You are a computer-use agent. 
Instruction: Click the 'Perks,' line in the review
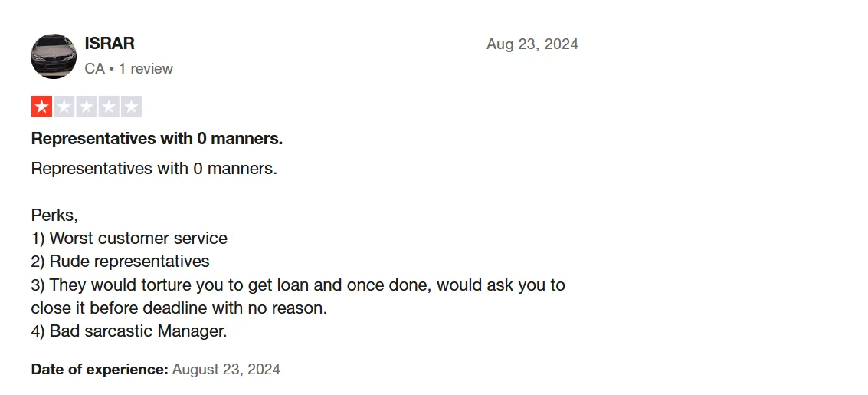(55, 215)
